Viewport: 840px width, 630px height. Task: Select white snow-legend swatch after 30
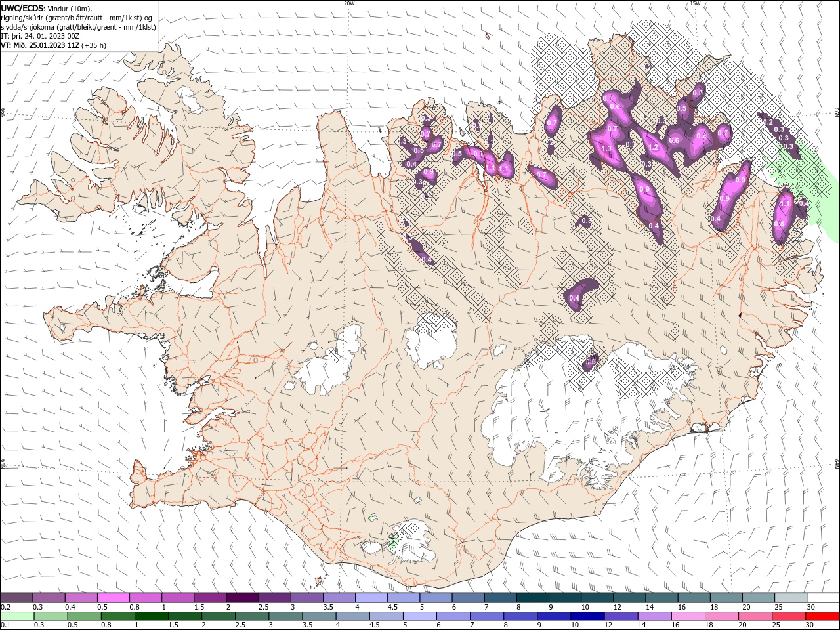[824, 598]
